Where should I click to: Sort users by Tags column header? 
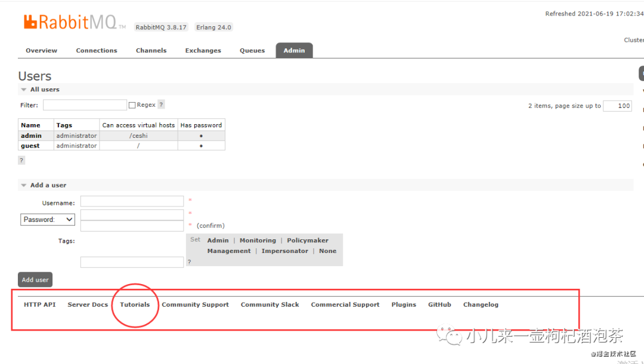[64, 125]
